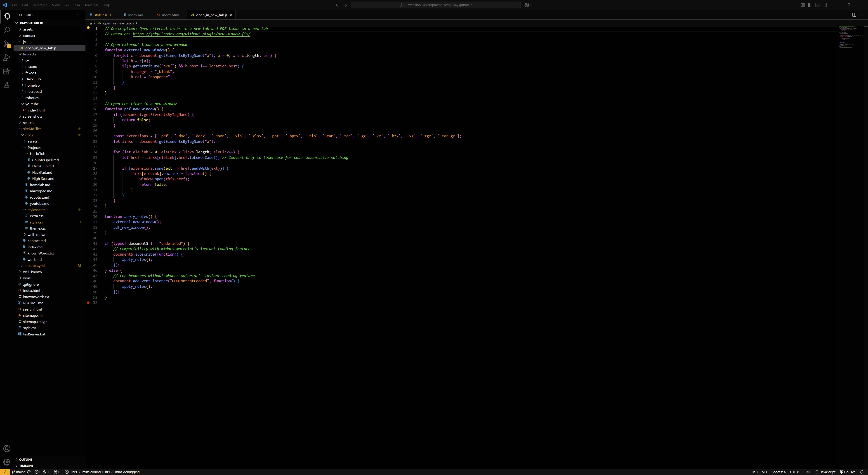Switch to the index.html tab
The width and height of the screenshot is (868, 475).
tap(170, 15)
